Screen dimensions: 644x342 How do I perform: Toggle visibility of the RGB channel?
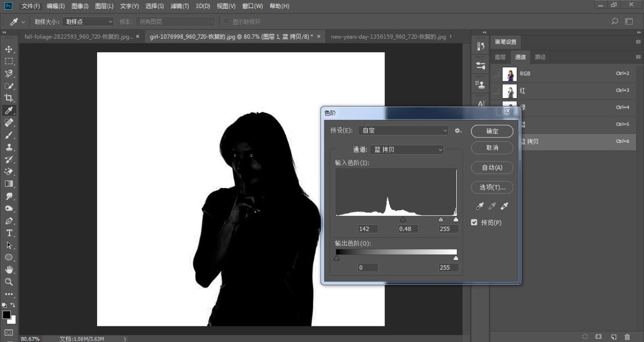(x=496, y=74)
